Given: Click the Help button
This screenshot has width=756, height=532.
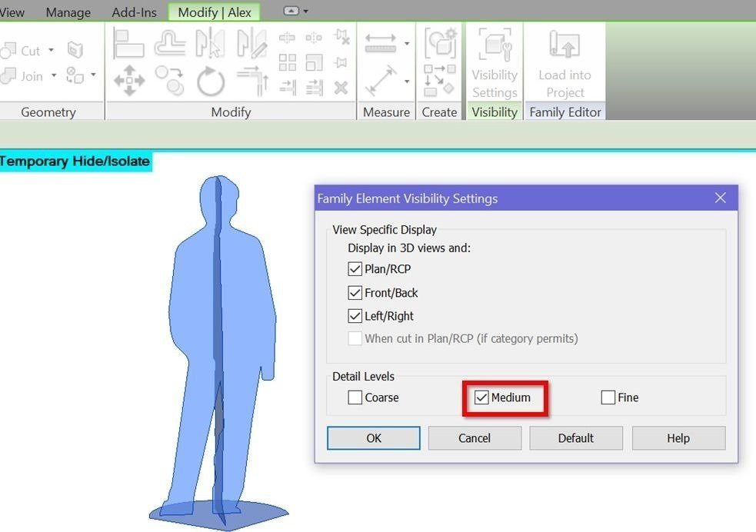Looking at the screenshot, I should (x=678, y=438).
